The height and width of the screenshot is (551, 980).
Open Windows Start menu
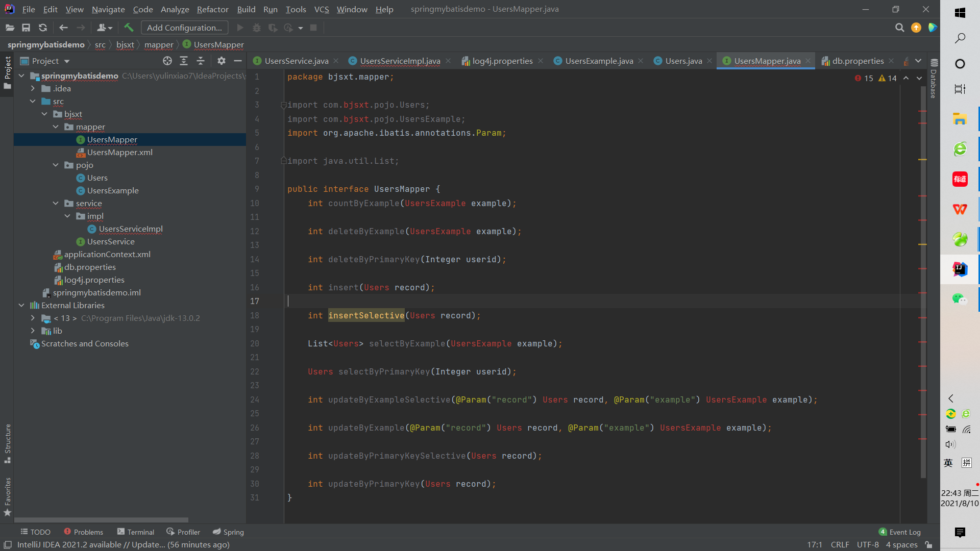point(960,13)
